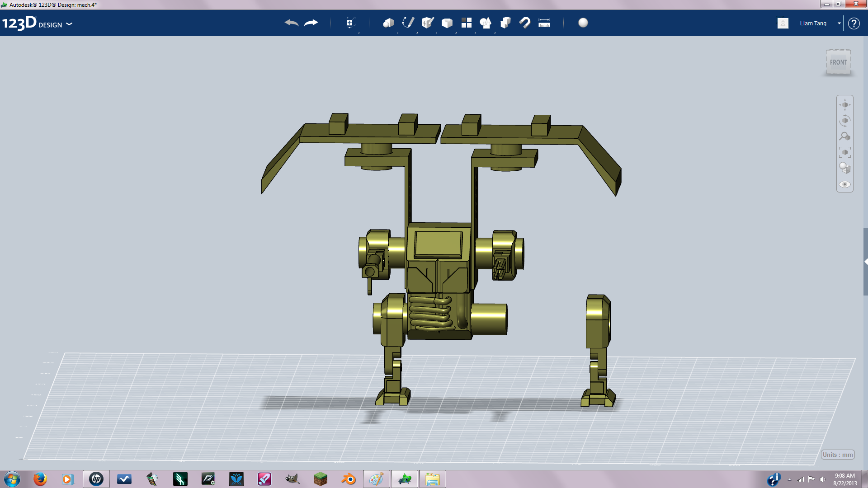Launch Firefox from the taskbar
Image resolution: width=868 pixels, height=488 pixels.
coord(40,479)
